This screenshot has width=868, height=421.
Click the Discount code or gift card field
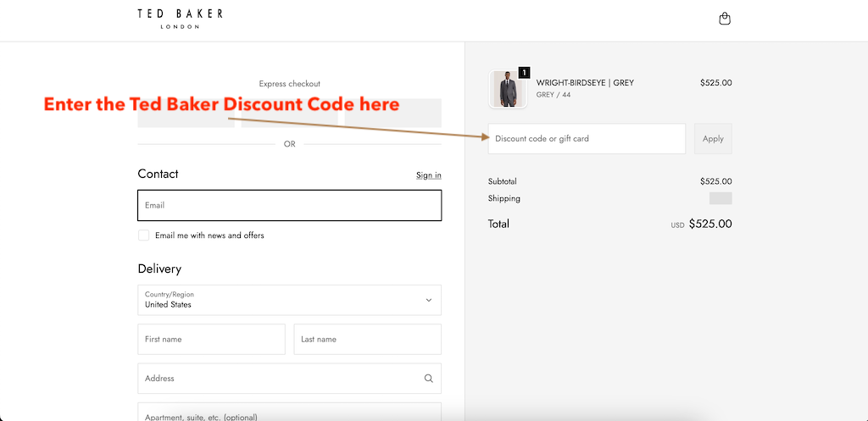coord(587,139)
